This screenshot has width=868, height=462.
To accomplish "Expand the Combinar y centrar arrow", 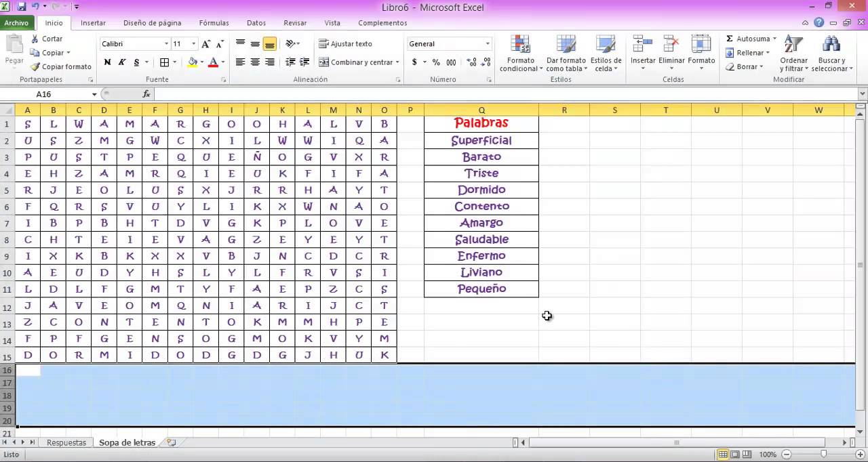I will pyautogui.click(x=398, y=62).
